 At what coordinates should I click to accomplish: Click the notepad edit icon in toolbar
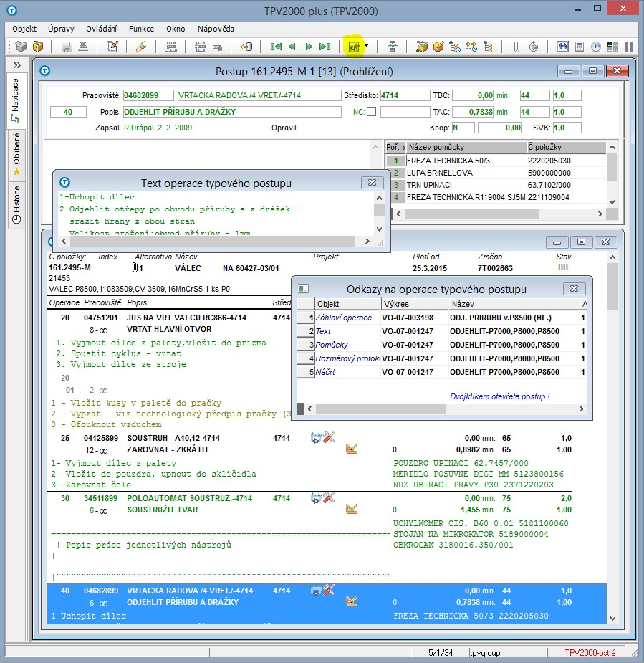(x=112, y=47)
